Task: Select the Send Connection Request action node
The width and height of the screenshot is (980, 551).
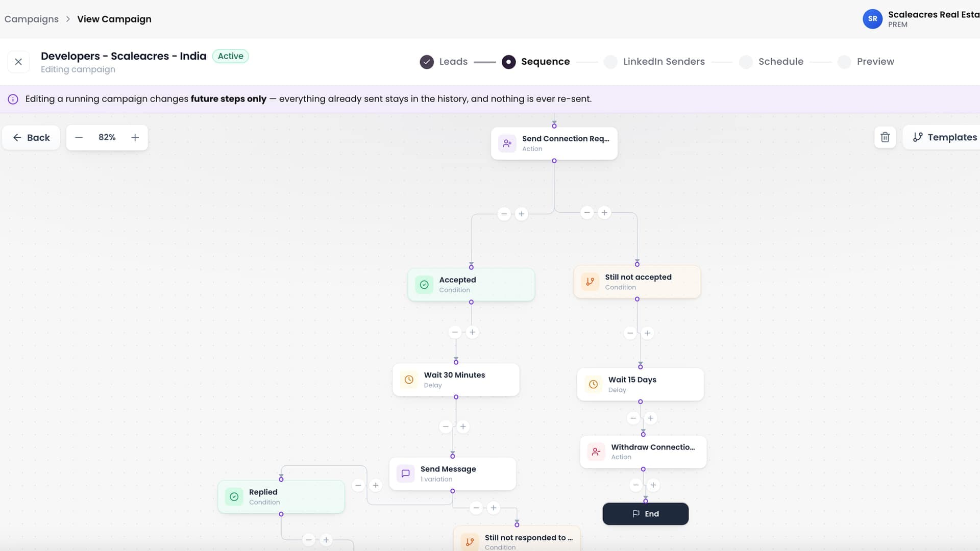Action: (554, 143)
